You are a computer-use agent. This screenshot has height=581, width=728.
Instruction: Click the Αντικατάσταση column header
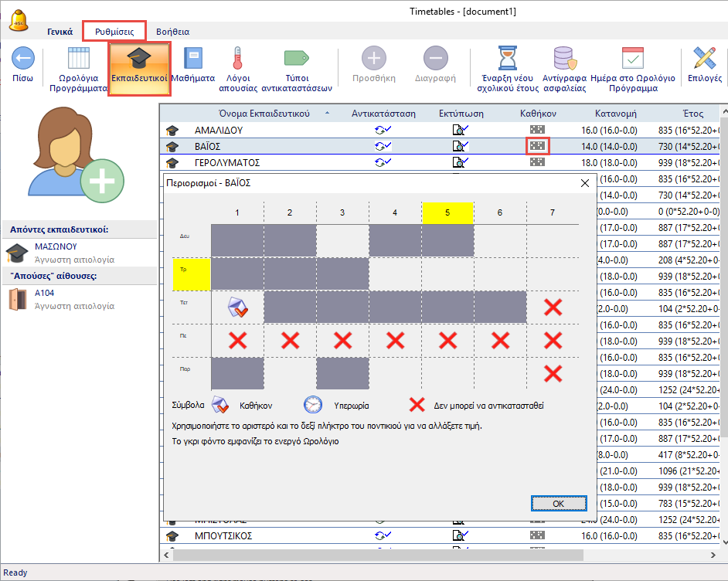[383, 114]
